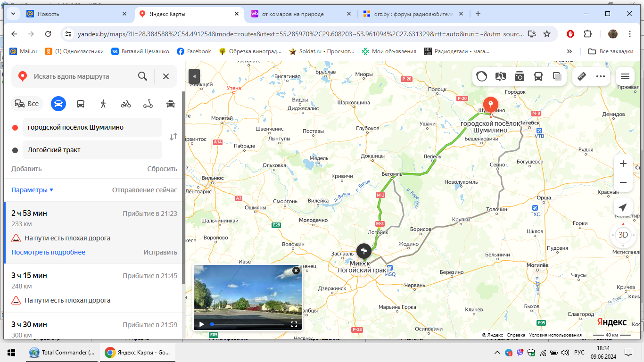Open Total Commander from the taskbar
This screenshot has width=644, height=362.
tap(62, 353)
